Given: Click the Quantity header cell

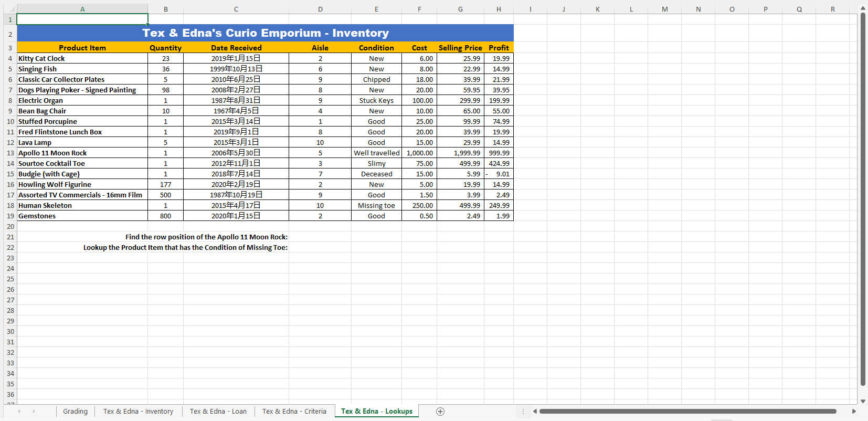Looking at the screenshot, I should 165,48.
